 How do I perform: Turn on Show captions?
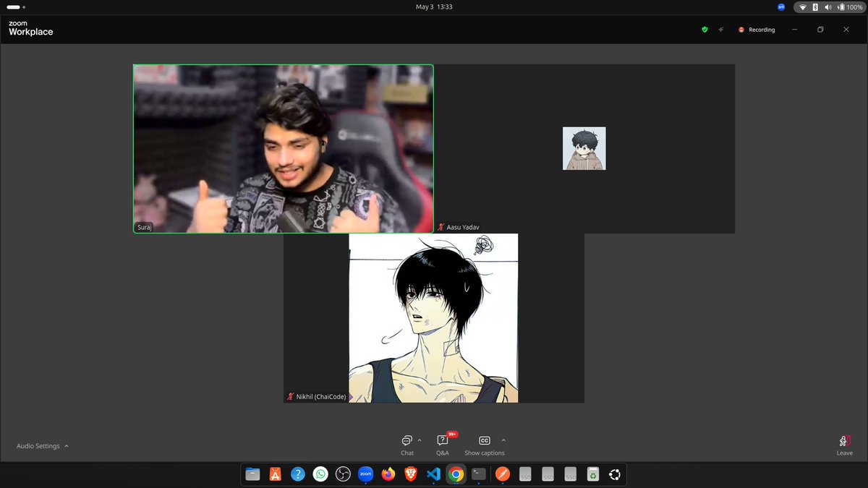pos(485,445)
